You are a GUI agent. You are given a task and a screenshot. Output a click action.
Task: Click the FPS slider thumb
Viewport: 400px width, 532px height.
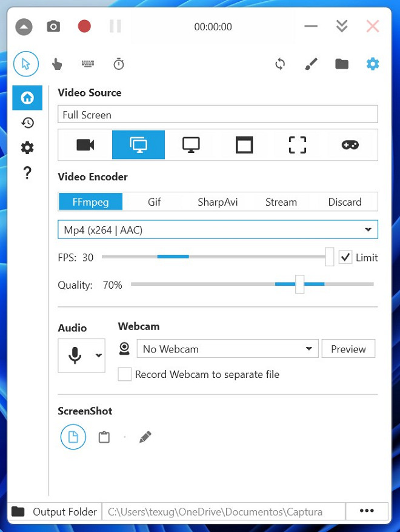329,257
